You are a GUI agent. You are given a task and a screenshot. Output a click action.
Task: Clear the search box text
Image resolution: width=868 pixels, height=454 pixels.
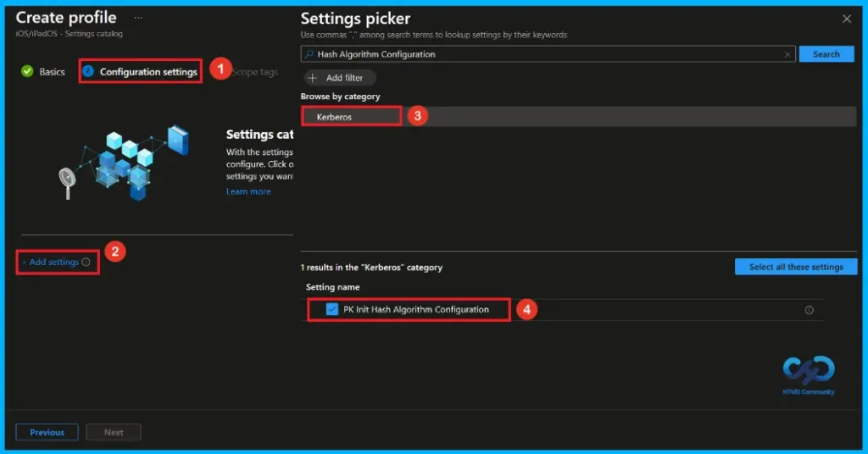tap(787, 54)
